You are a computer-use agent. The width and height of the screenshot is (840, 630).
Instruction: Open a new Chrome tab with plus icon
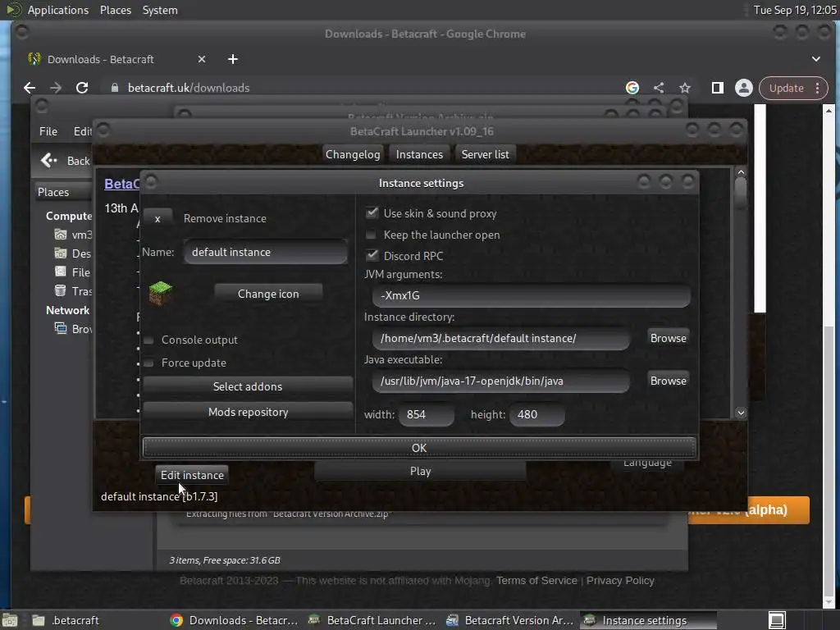pos(232,59)
